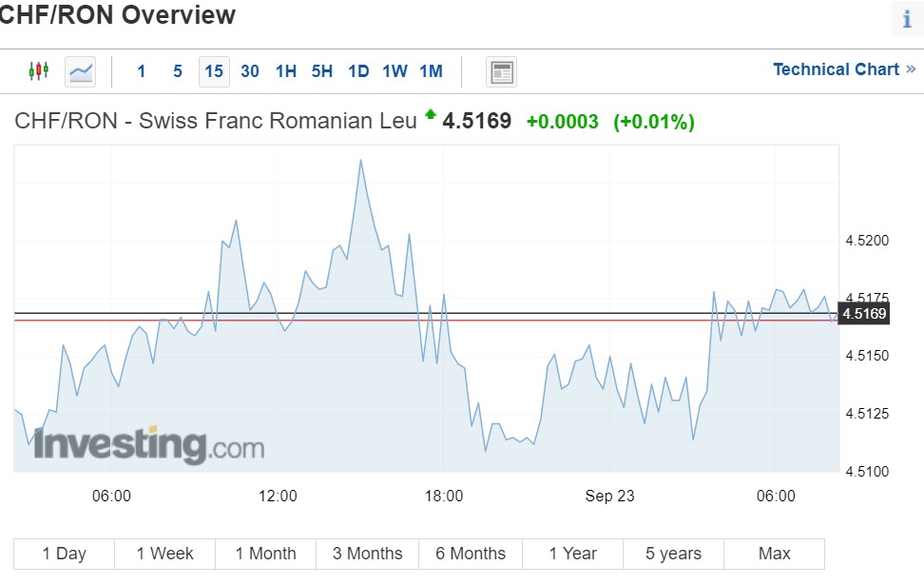Switch to the 3 Months range tab
Image resolution: width=924 pixels, height=585 pixels.
pos(367,554)
